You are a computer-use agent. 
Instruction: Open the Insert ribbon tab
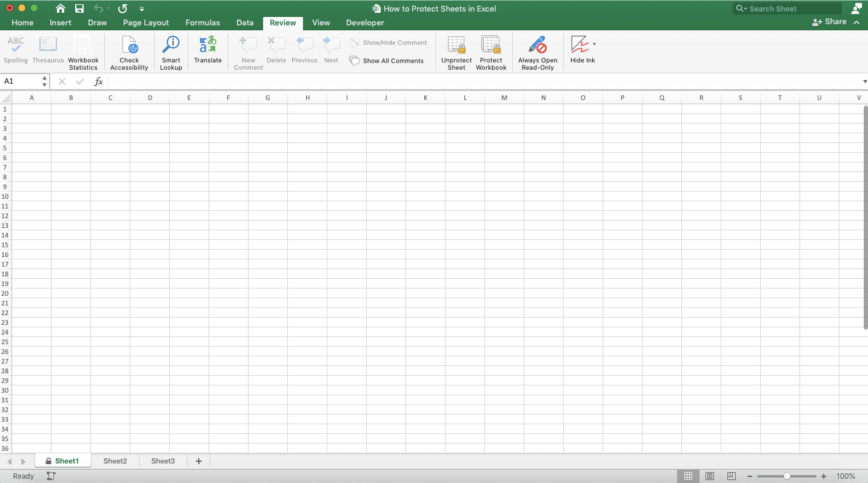(61, 23)
